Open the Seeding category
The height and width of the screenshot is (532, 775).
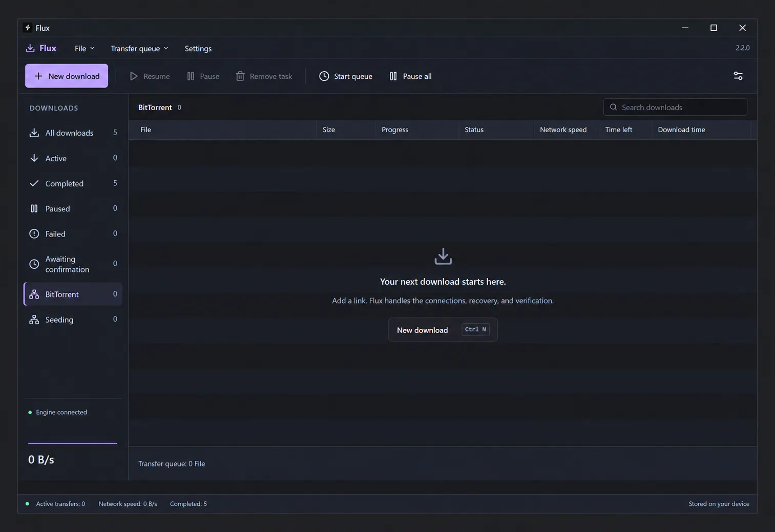coord(73,320)
